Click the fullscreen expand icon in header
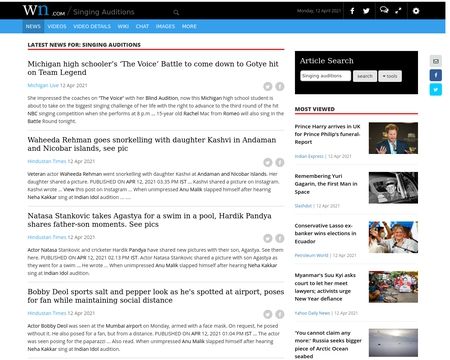The image size is (450, 360). click(398, 11)
